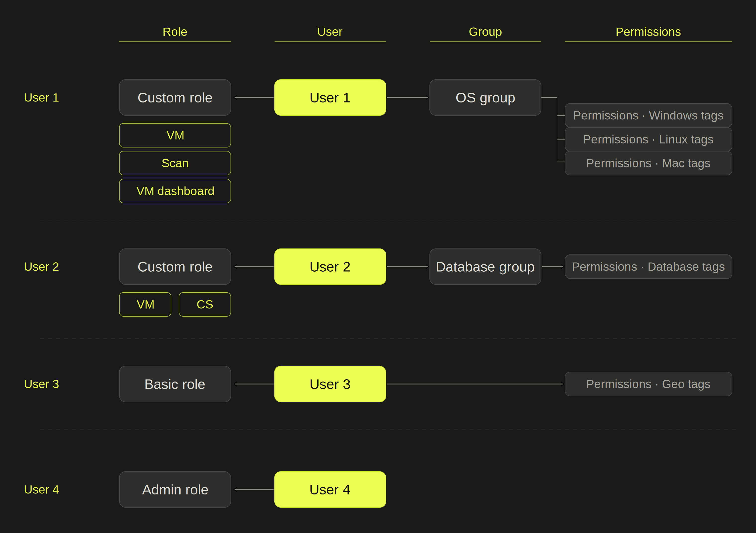Click the Role column header
This screenshot has height=533, width=756.
pyautogui.click(x=175, y=32)
